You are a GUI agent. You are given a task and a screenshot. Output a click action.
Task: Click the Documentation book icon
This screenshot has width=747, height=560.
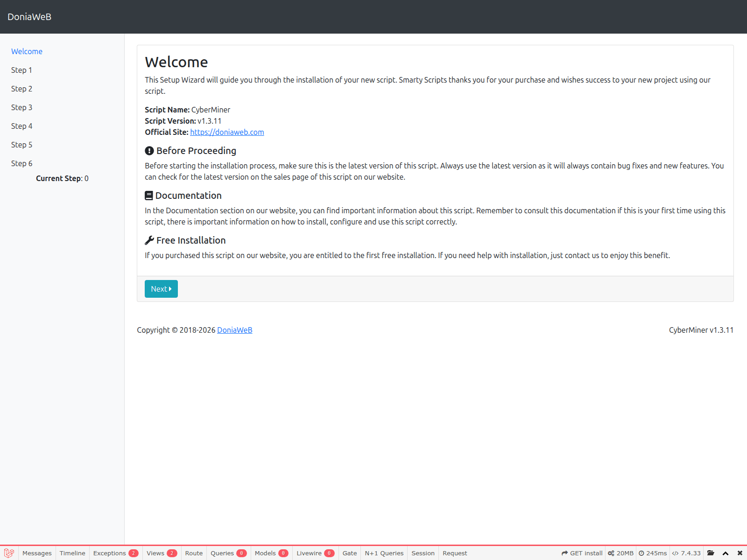(149, 196)
